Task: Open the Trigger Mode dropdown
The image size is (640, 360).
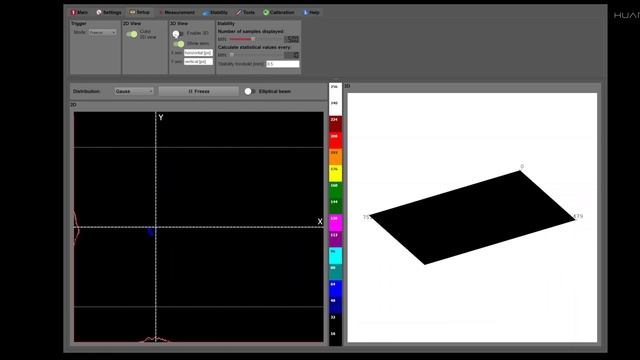Action: pyautogui.click(x=102, y=32)
